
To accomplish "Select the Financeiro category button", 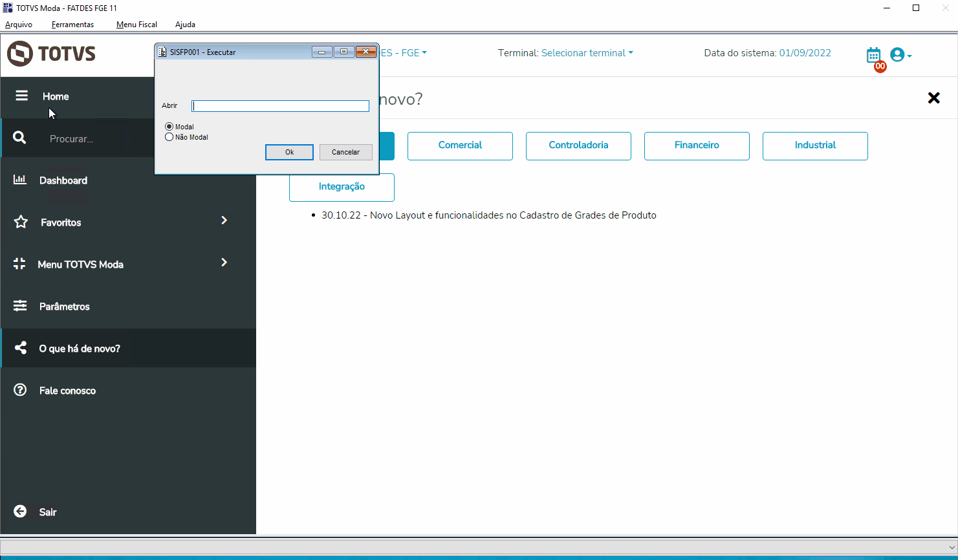I will tap(697, 146).
